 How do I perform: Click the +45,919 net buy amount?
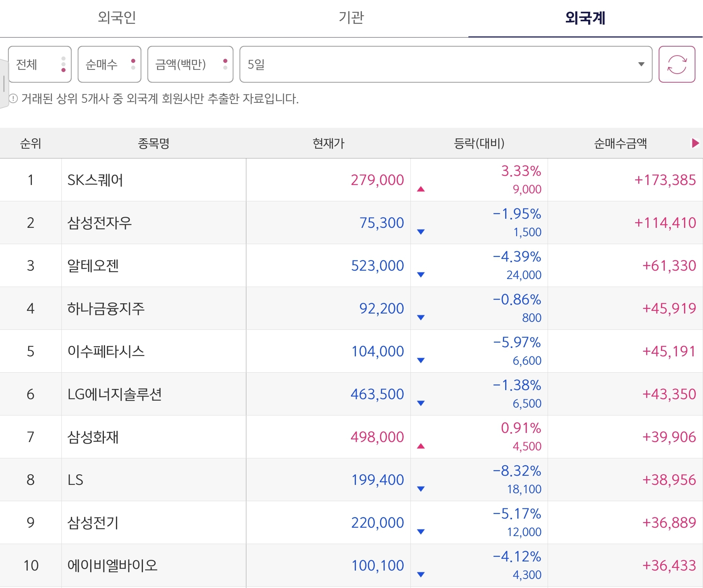click(669, 309)
